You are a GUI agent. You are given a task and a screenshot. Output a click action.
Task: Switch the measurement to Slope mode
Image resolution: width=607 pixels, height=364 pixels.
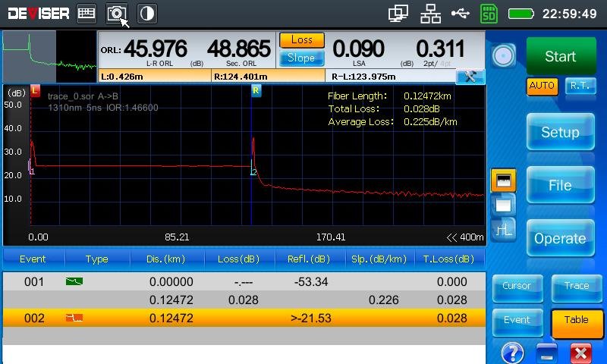click(301, 58)
